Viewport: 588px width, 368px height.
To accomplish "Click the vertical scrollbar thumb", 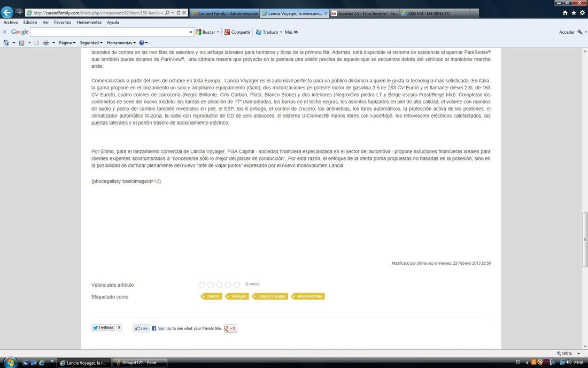I will click(x=585, y=239).
